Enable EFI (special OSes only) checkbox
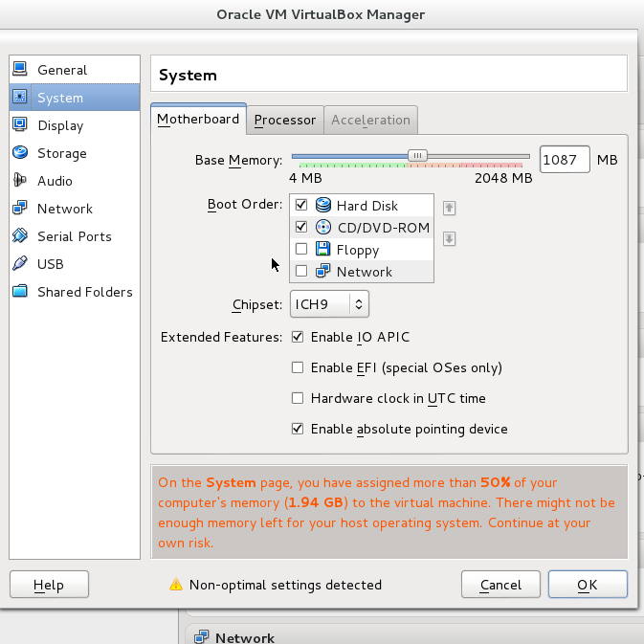The width and height of the screenshot is (644, 644). tap(298, 367)
